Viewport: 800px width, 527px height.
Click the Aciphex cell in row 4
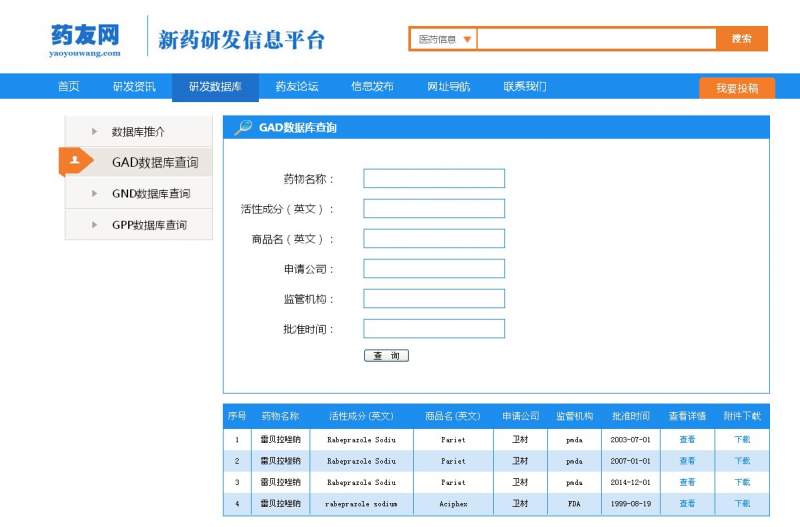pos(453,504)
